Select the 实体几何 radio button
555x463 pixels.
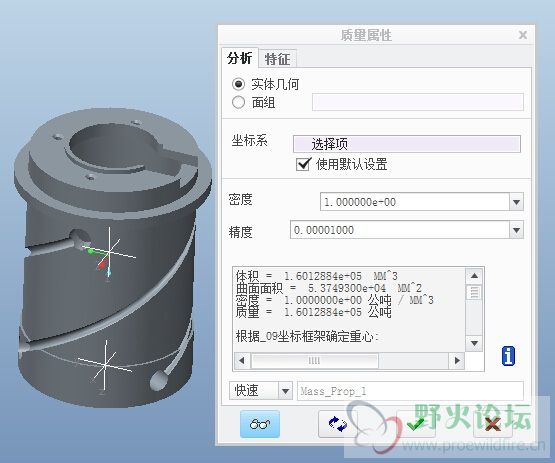[238, 84]
